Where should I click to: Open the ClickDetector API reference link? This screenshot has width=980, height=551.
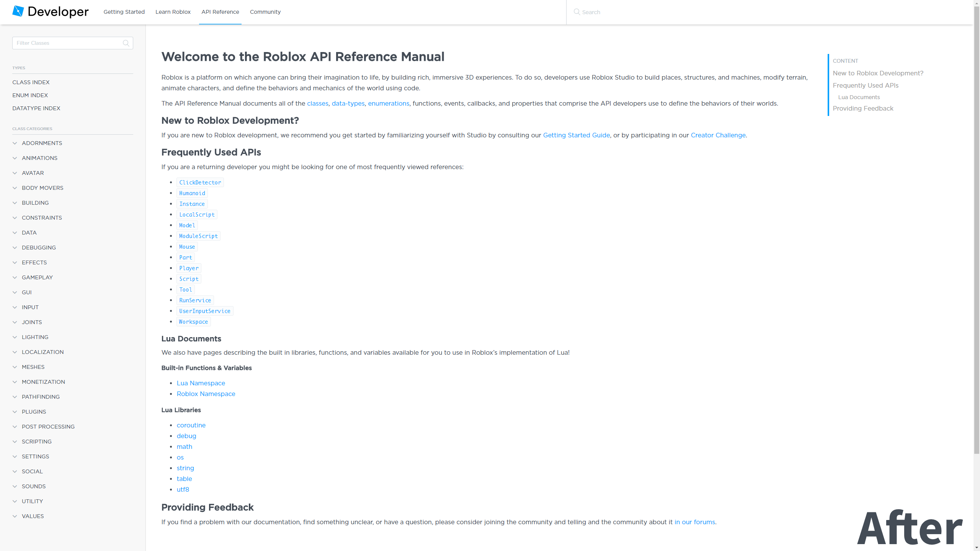pyautogui.click(x=200, y=183)
